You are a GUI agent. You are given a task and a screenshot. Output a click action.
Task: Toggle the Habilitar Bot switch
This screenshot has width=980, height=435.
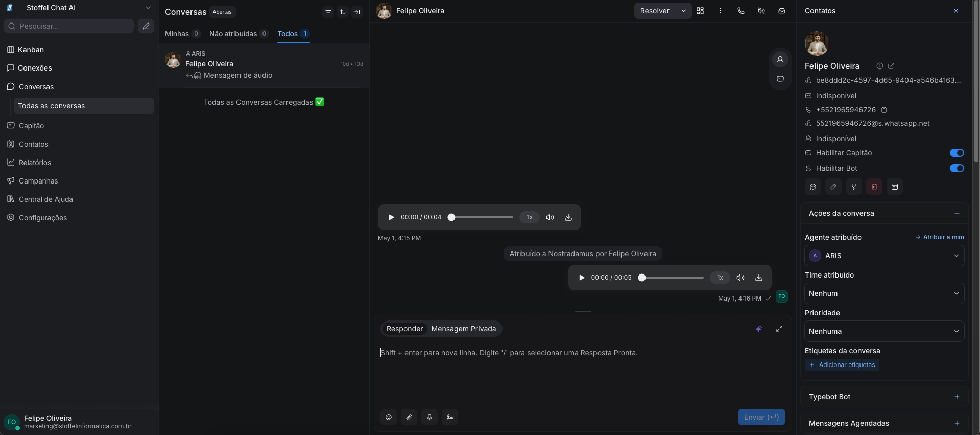pyautogui.click(x=957, y=168)
